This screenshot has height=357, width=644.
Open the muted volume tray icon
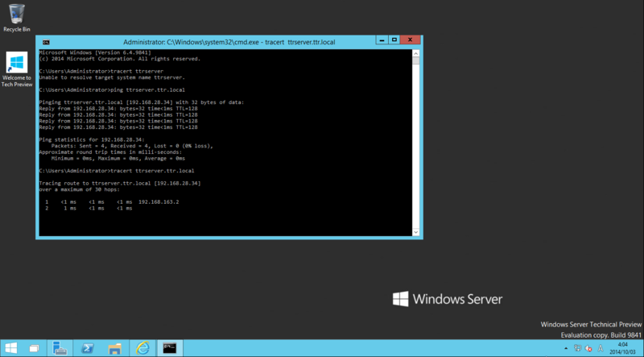click(x=588, y=348)
